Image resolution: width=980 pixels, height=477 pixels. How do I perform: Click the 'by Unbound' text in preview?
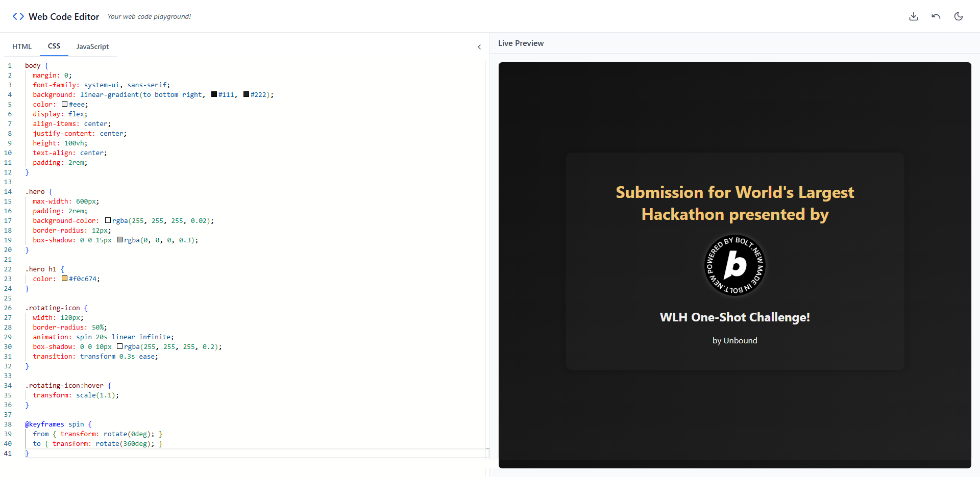(735, 341)
